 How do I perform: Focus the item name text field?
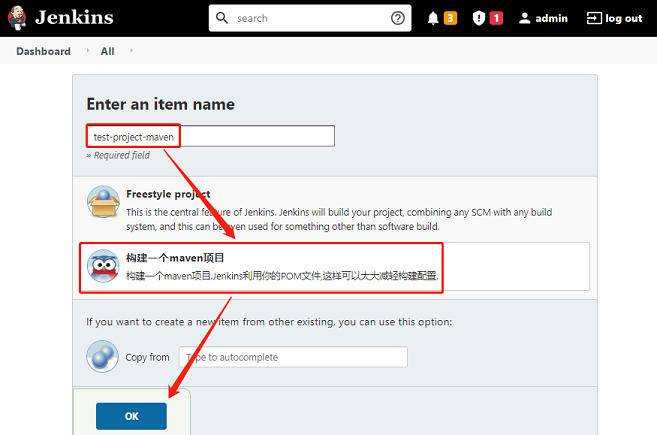(255, 136)
